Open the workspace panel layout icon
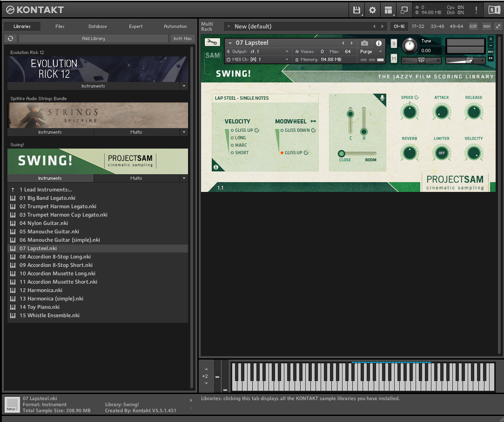504x422 pixels. coord(388,10)
